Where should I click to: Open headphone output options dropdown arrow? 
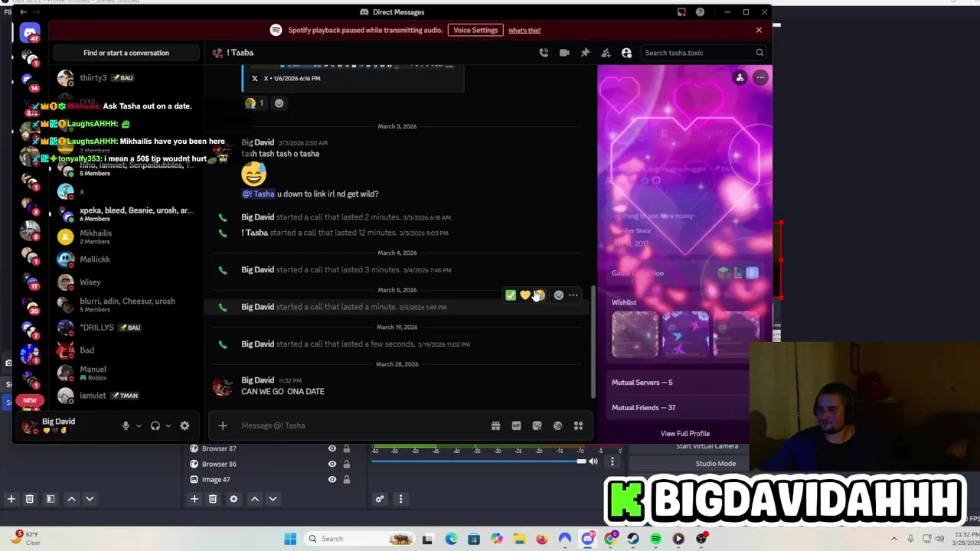tap(168, 425)
